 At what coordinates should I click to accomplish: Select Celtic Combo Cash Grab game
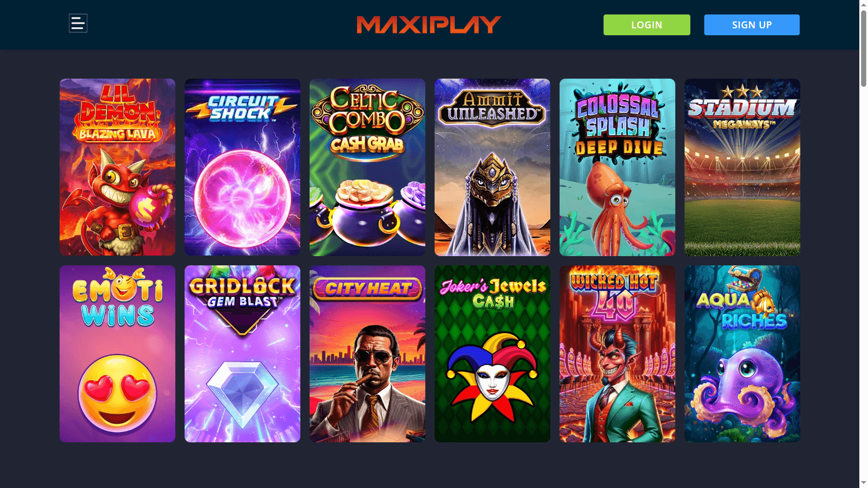coord(367,167)
